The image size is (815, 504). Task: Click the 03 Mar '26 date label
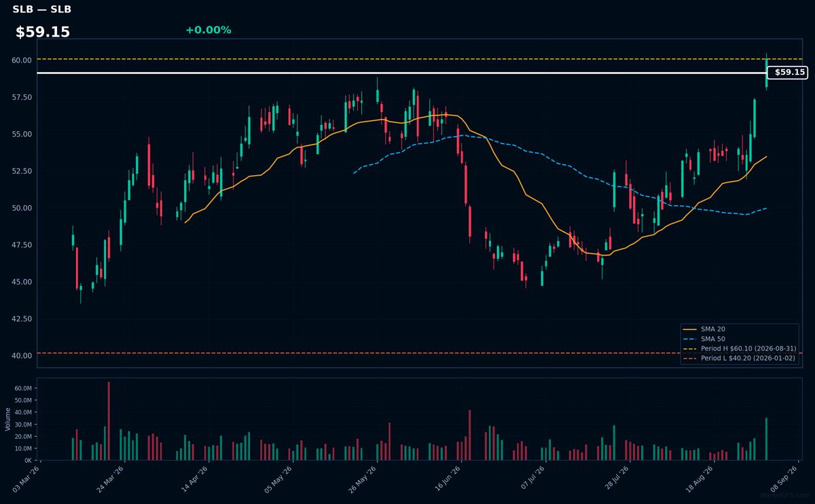[26, 479]
